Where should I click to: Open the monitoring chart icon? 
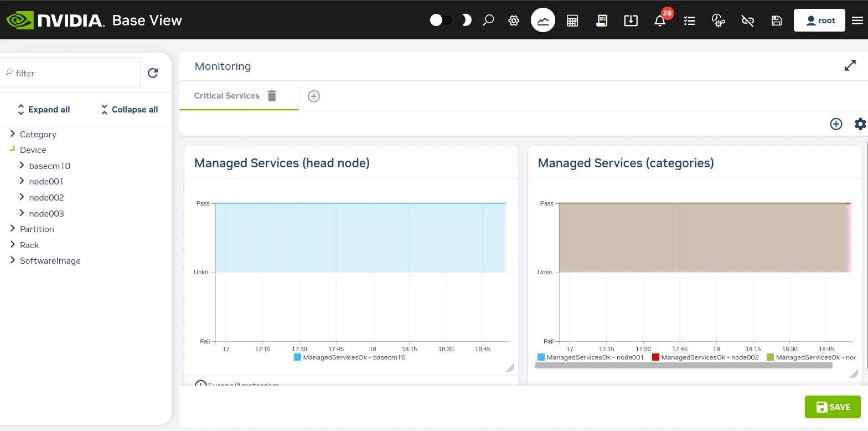click(543, 20)
